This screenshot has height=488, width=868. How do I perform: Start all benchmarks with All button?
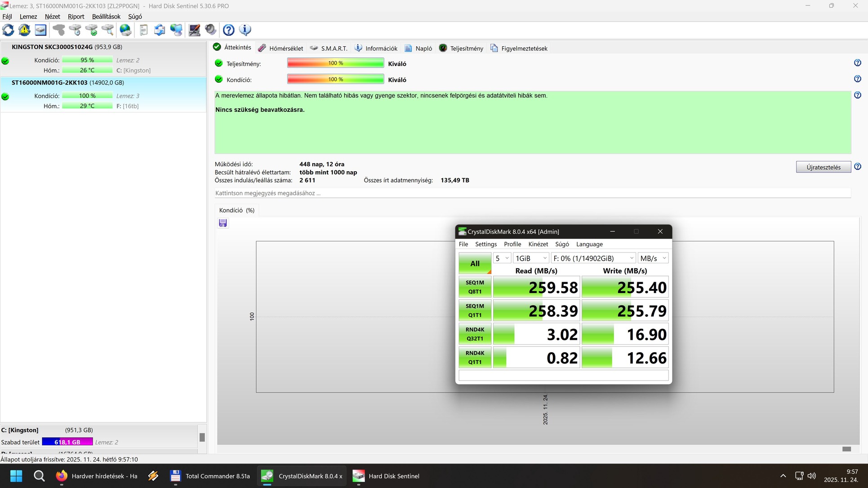[x=475, y=264]
